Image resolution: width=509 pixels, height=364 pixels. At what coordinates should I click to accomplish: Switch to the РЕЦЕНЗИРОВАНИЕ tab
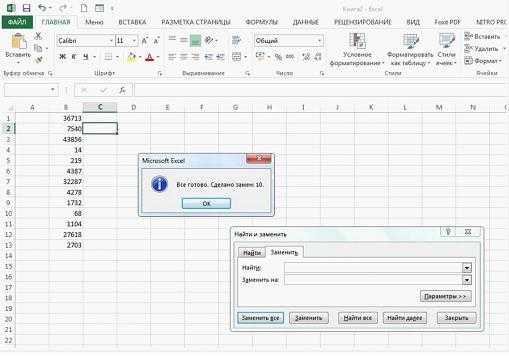click(363, 22)
